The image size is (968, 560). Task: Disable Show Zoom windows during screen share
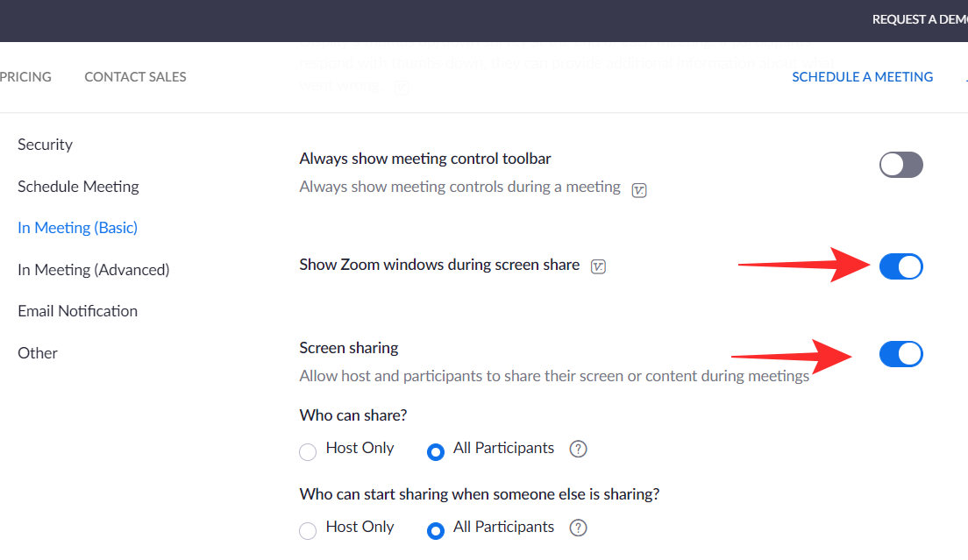click(900, 266)
